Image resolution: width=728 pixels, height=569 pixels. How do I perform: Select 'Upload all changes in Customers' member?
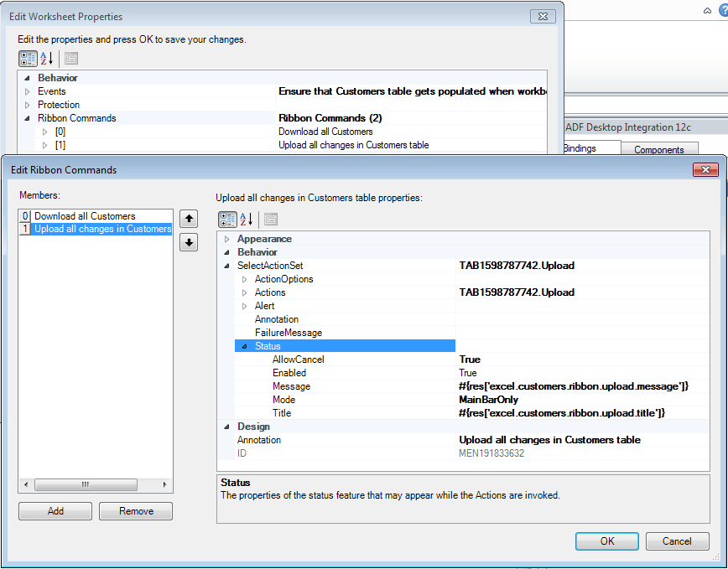point(96,229)
